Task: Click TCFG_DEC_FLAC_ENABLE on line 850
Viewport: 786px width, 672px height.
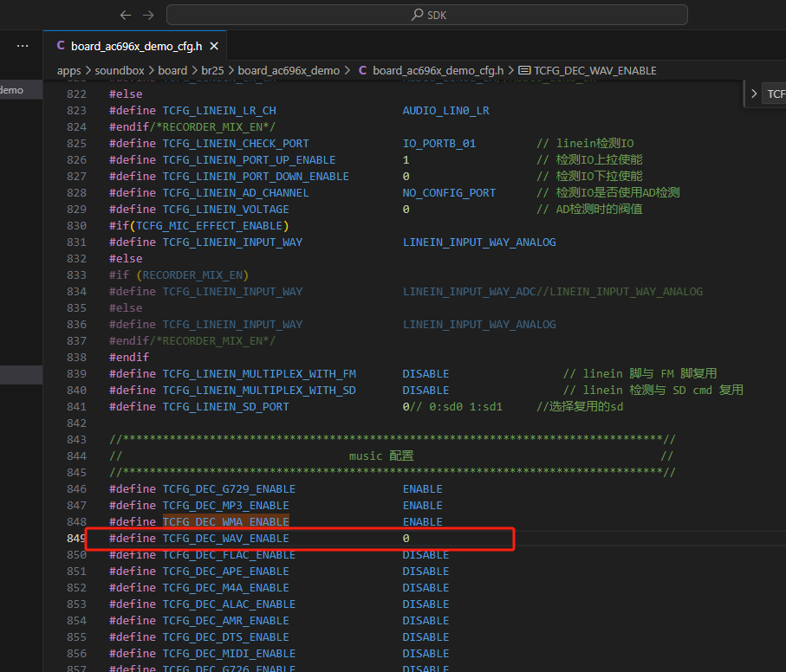Action: 229,555
